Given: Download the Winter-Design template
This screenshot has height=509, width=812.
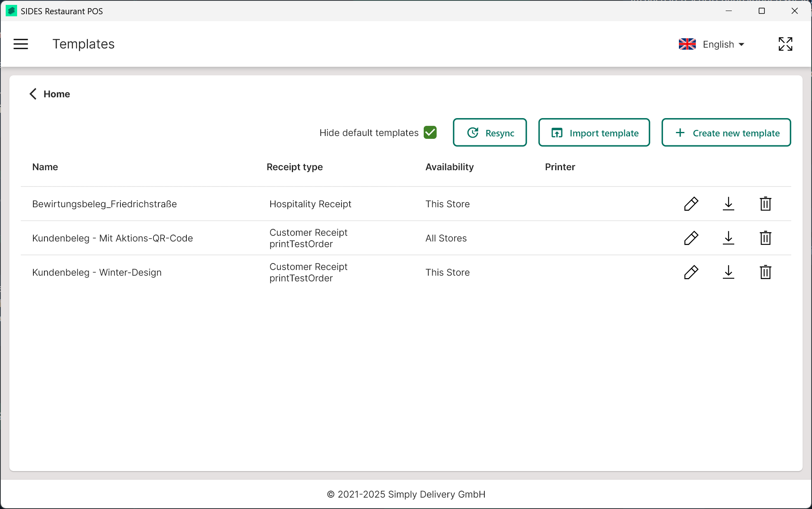Looking at the screenshot, I should pos(728,272).
